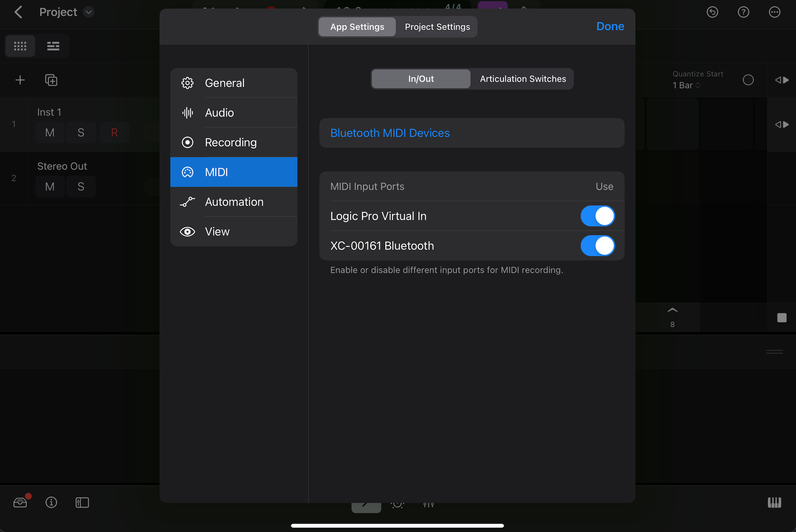
Task: Show the keyboard play surface icon
Action: [774, 502]
